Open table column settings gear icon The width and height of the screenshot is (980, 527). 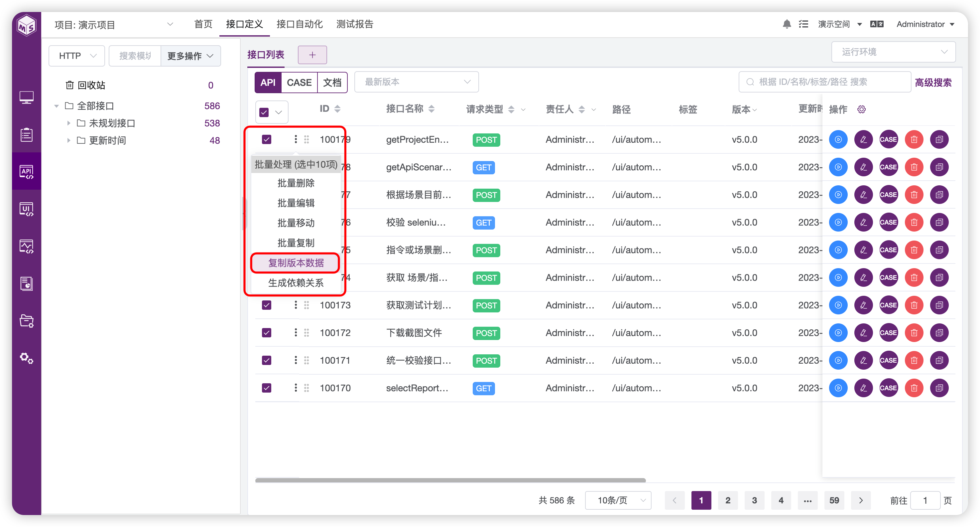(861, 110)
